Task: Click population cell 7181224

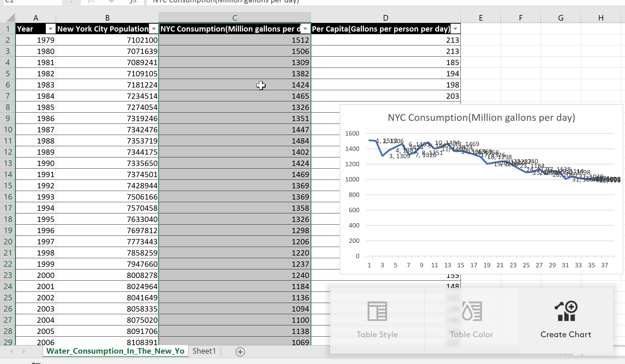Action: coord(107,85)
